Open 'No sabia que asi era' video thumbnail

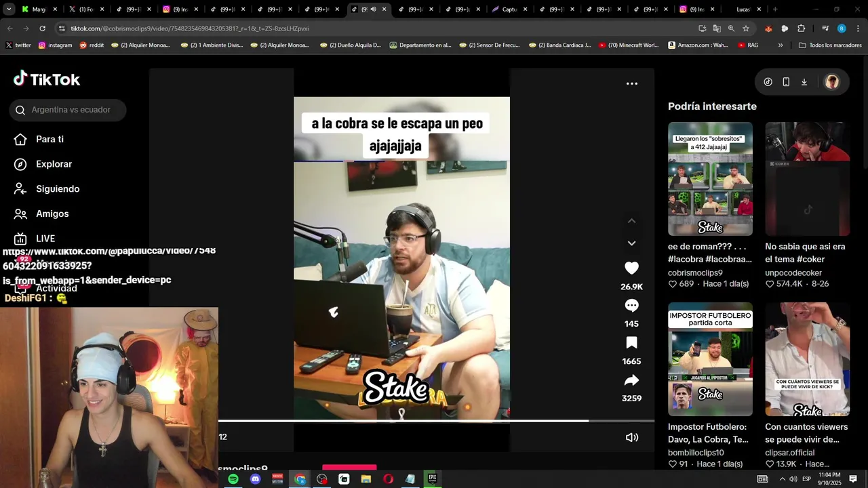[x=807, y=179]
